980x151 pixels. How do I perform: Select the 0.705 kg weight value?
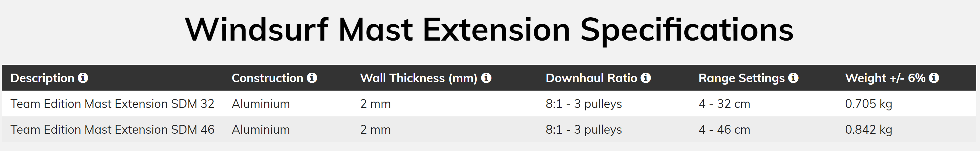pos(869,104)
